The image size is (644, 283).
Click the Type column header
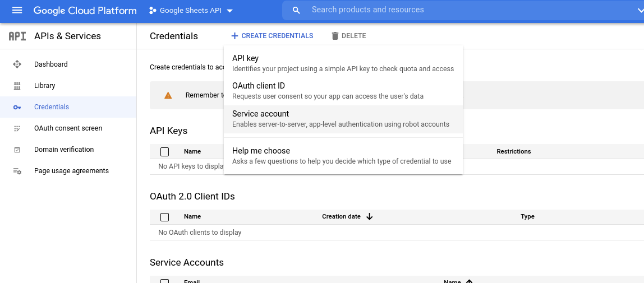(x=528, y=216)
